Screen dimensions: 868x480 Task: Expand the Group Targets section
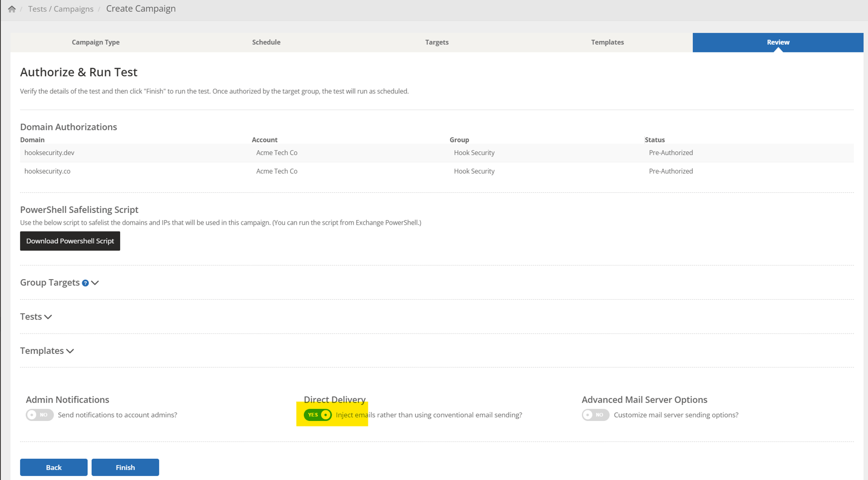95,283
